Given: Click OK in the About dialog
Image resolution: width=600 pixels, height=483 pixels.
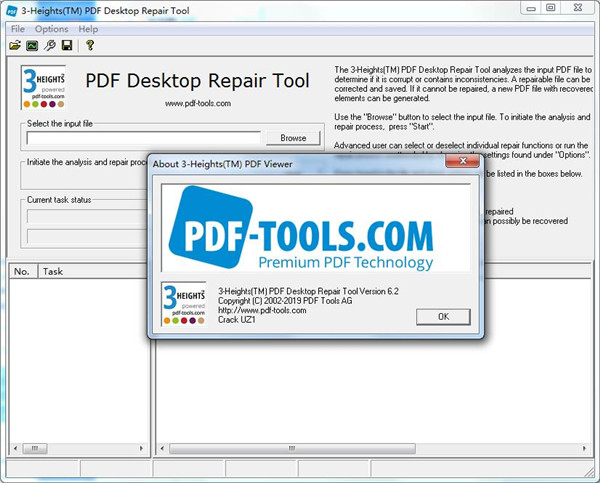Looking at the screenshot, I should (443, 317).
